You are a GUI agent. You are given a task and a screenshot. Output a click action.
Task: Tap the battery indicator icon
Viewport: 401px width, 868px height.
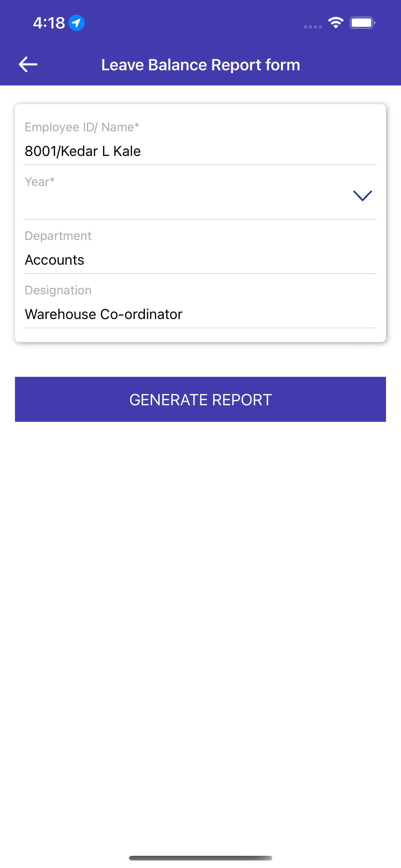tap(362, 23)
